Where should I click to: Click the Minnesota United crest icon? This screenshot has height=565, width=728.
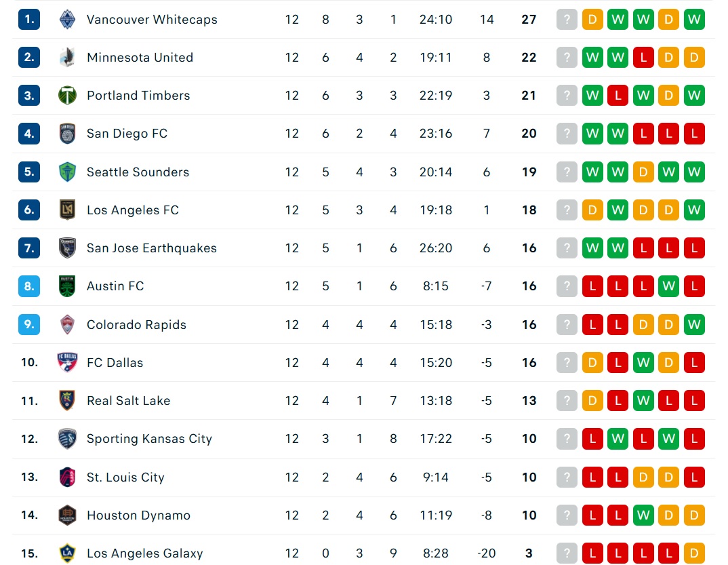point(67,58)
